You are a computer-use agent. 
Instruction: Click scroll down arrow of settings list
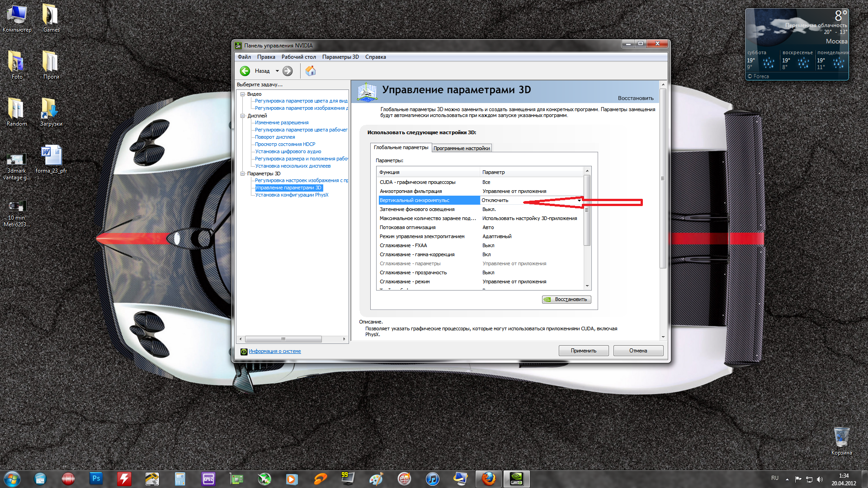tap(587, 286)
